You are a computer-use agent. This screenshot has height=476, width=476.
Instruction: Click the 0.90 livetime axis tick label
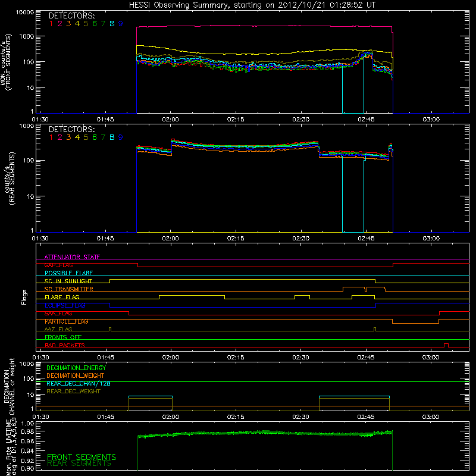(27, 468)
